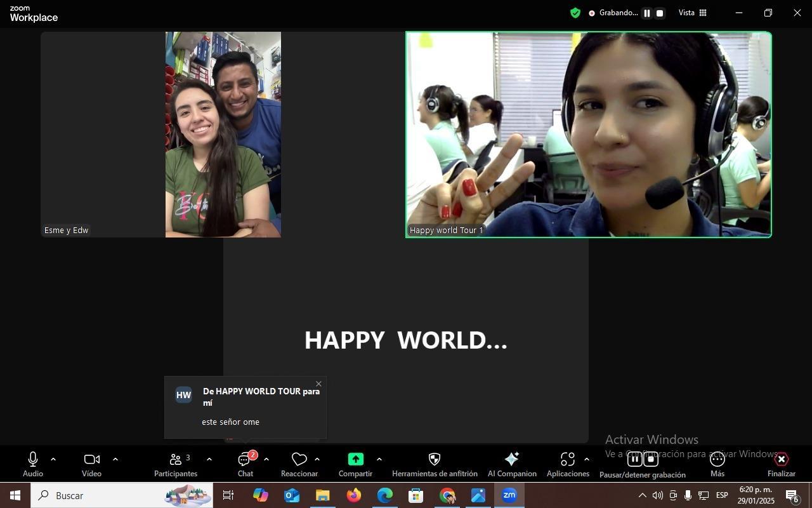This screenshot has width=812, height=508.
Task: Switch ESP keyboard language indicator
Action: pyautogui.click(x=722, y=495)
